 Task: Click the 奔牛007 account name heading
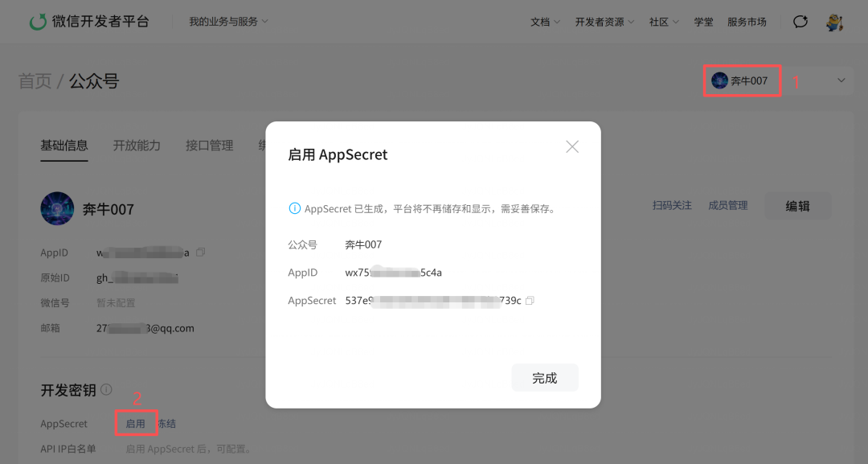point(108,209)
